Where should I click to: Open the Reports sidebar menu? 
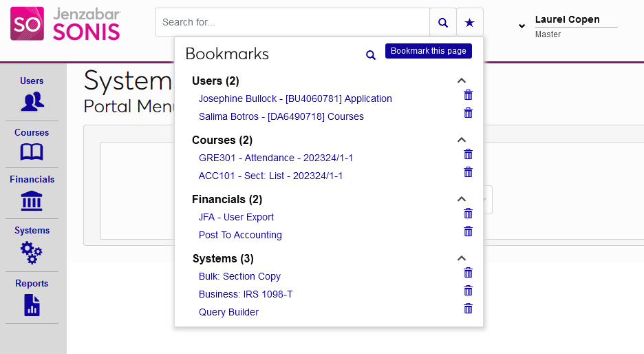point(32,297)
